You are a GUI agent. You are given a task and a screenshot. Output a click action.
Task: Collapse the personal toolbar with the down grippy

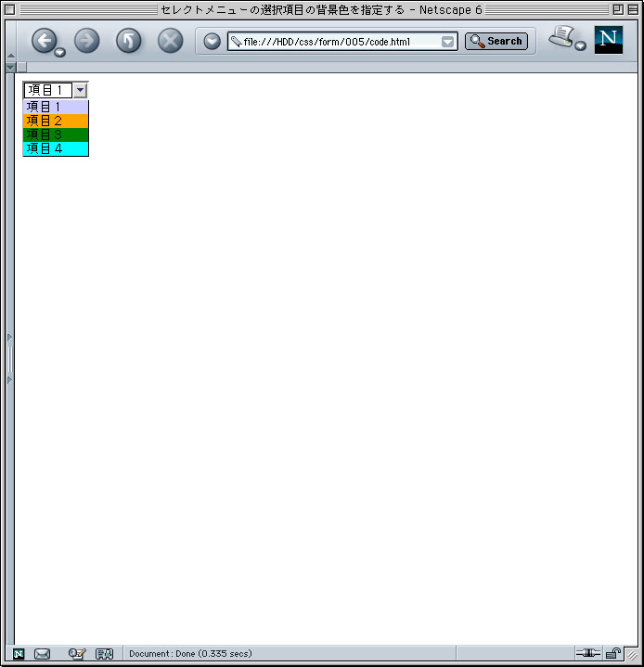coord(11,67)
